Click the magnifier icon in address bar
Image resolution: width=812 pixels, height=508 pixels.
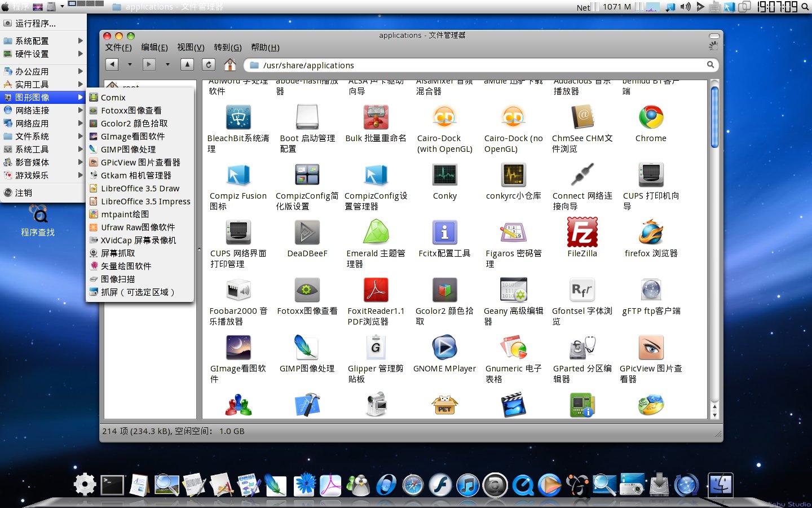click(x=710, y=65)
